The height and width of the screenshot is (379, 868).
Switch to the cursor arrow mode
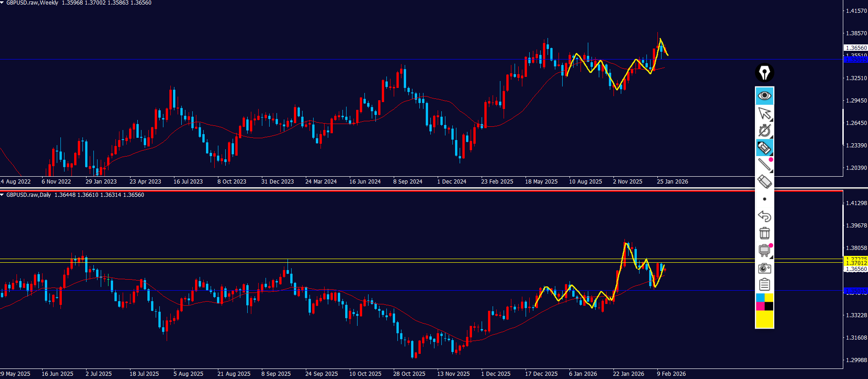764,113
